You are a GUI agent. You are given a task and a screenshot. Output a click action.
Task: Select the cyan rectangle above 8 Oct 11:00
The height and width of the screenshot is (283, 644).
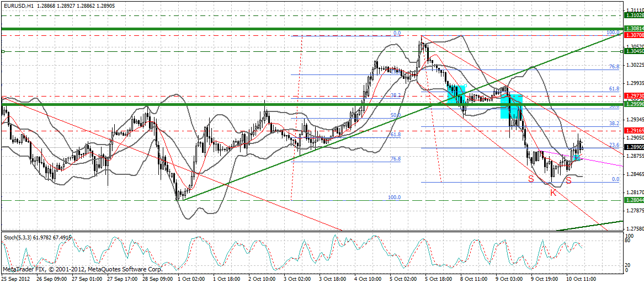[x=456, y=94]
